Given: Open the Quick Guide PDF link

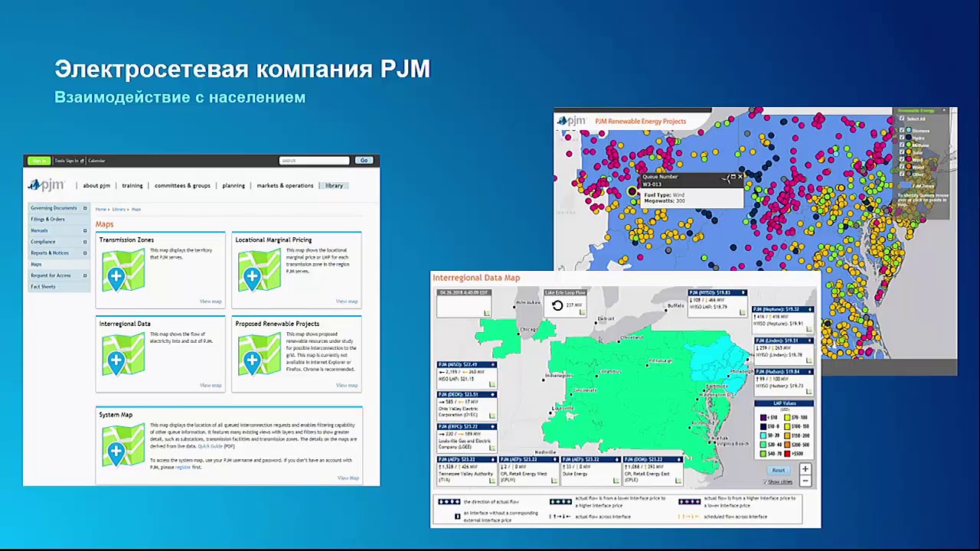Looking at the screenshot, I should click(x=211, y=446).
